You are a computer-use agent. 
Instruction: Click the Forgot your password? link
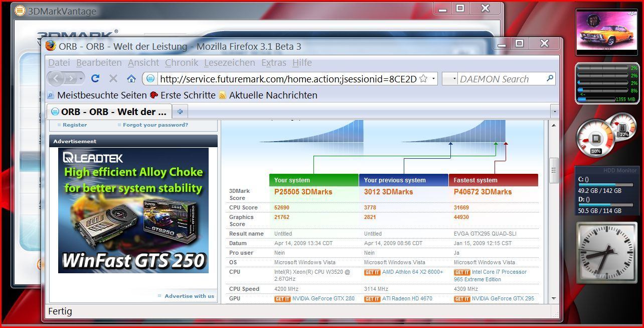click(x=155, y=125)
